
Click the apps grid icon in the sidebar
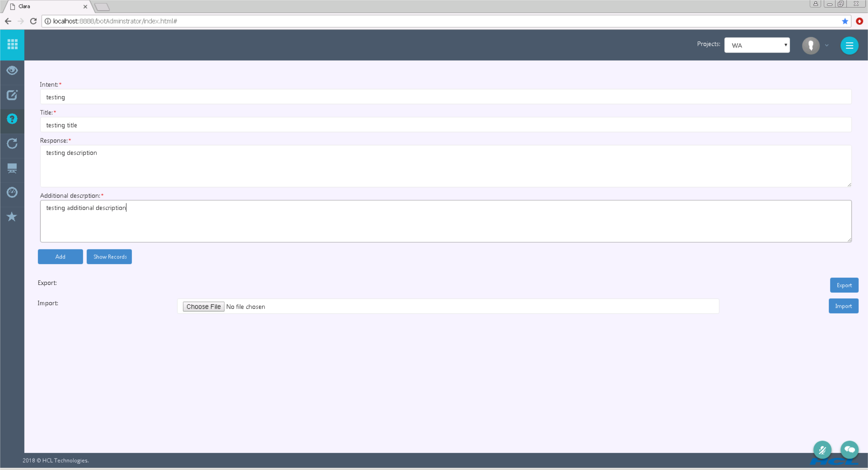12,44
